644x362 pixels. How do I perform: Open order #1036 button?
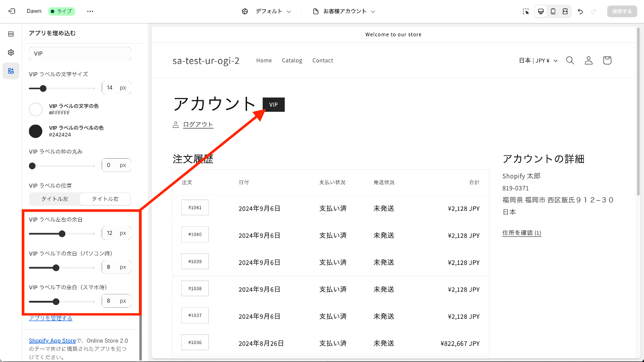195,342
